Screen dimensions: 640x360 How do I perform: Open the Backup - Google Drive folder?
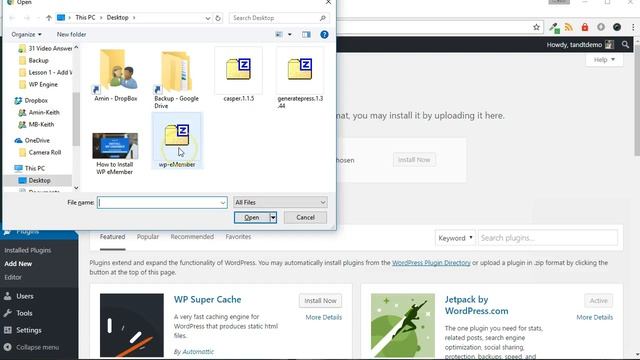click(x=177, y=79)
